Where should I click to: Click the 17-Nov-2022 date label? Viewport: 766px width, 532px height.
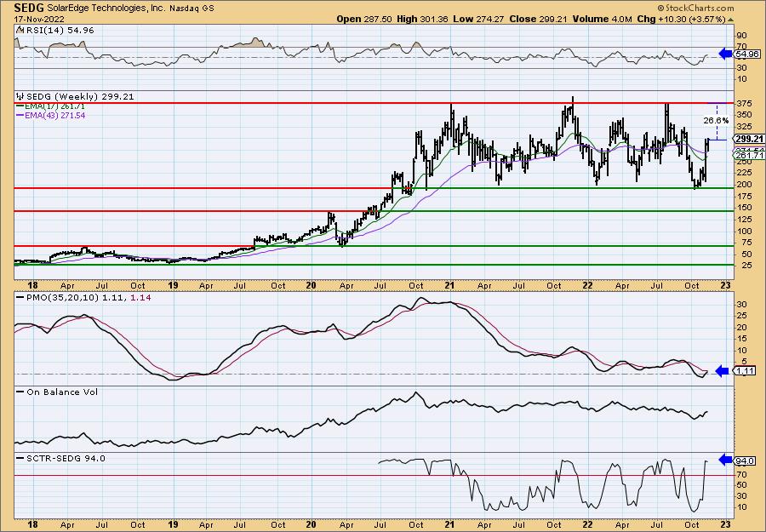point(37,19)
